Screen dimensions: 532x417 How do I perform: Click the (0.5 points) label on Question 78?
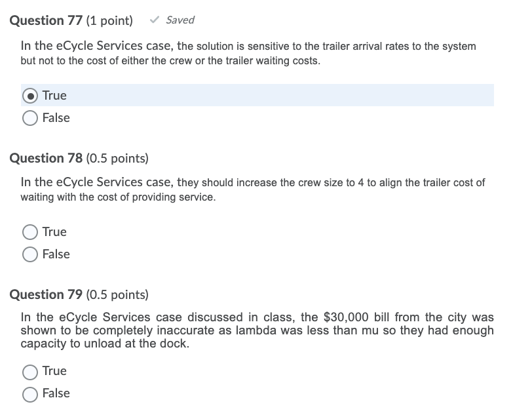coord(116,158)
